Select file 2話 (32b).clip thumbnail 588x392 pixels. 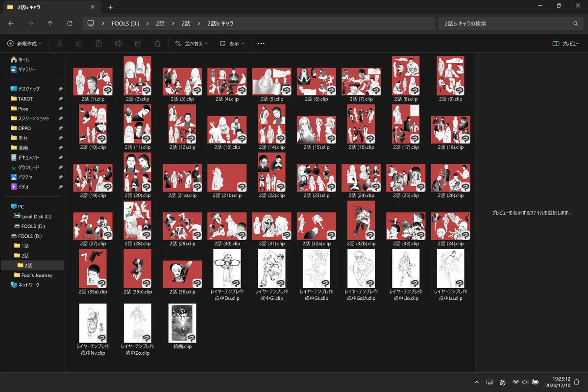coord(361,220)
